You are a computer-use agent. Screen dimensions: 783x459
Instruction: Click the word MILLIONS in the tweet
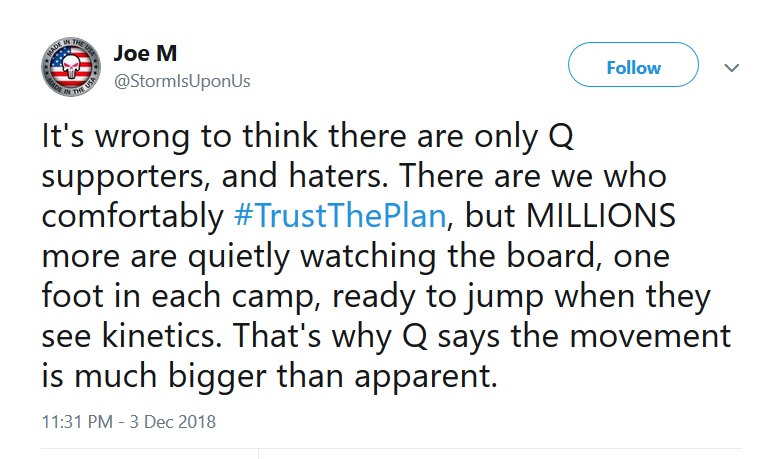tap(601, 216)
